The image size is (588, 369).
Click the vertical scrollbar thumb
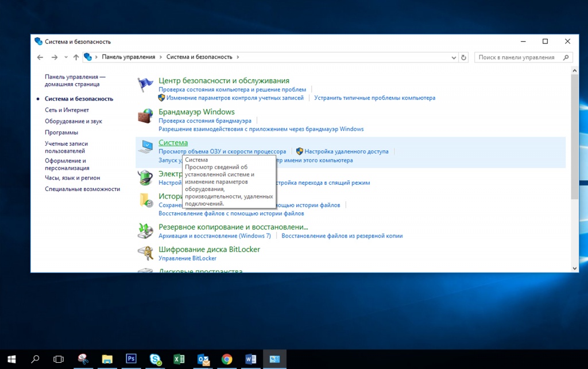574,137
